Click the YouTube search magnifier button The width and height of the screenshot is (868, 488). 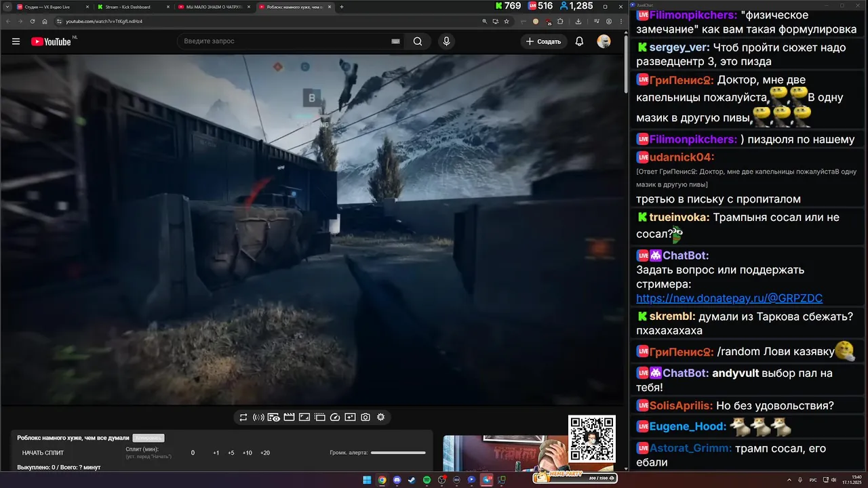[418, 41]
